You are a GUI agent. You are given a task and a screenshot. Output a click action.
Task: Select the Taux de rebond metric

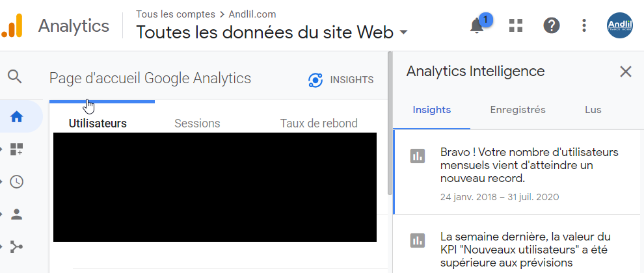click(319, 123)
